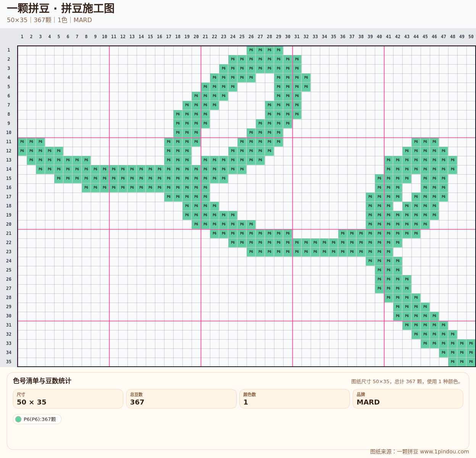Click the P6 bead at row 24, column 39
Viewport: 476px width, 458px height.
(370, 261)
